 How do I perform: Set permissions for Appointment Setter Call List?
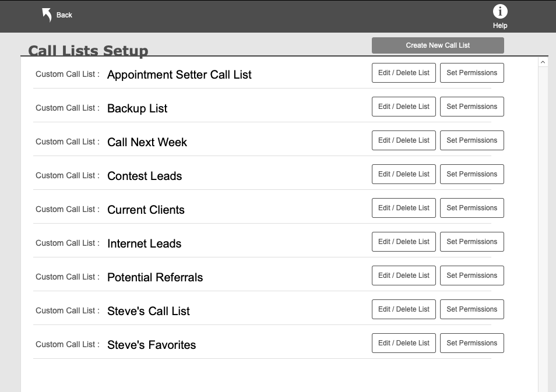[x=471, y=73]
